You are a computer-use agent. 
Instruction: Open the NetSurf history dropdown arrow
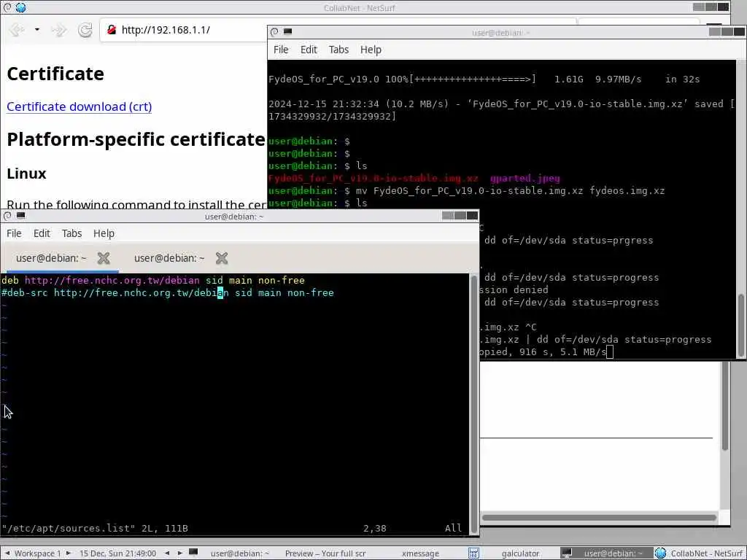click(36, 29)
